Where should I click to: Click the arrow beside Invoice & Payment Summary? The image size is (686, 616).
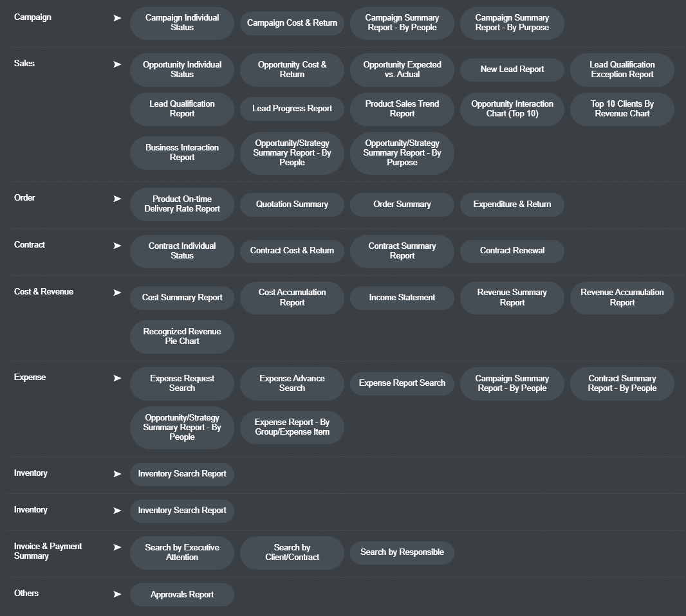pyautogui.click(x=117, y=547)
